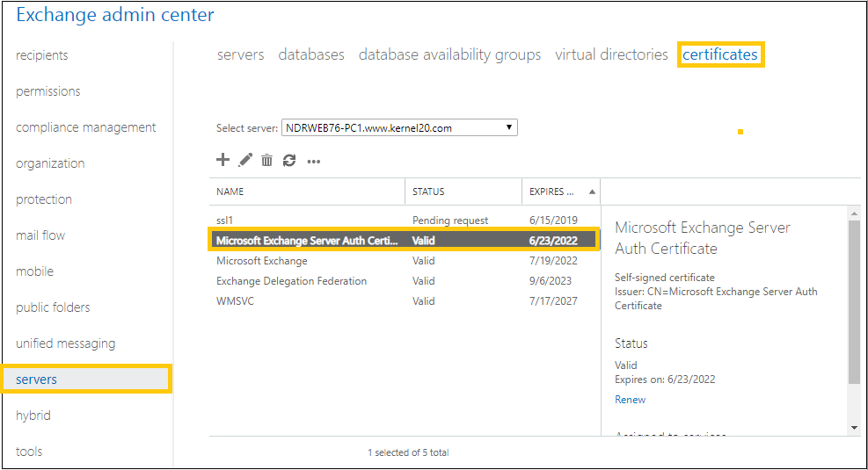868x470 pixels.
Task: Click the trash can delete icon
Action: tap(266, 161)
